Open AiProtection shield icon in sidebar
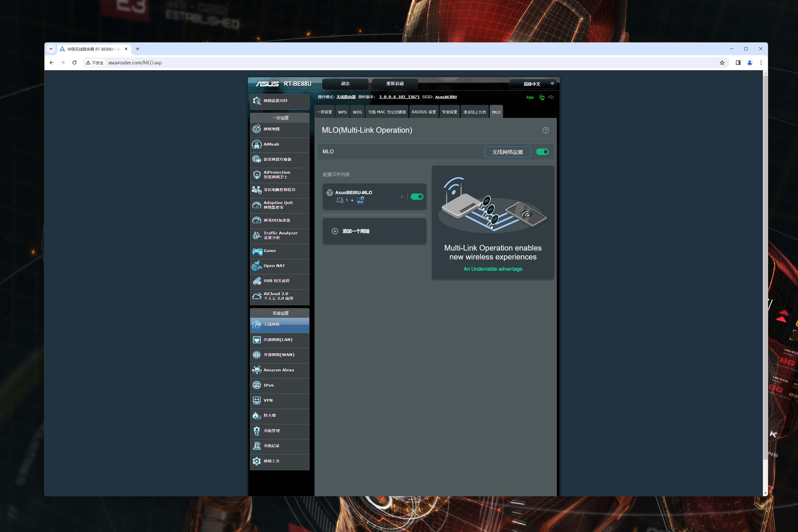798x532 pixels. (257, 175)
